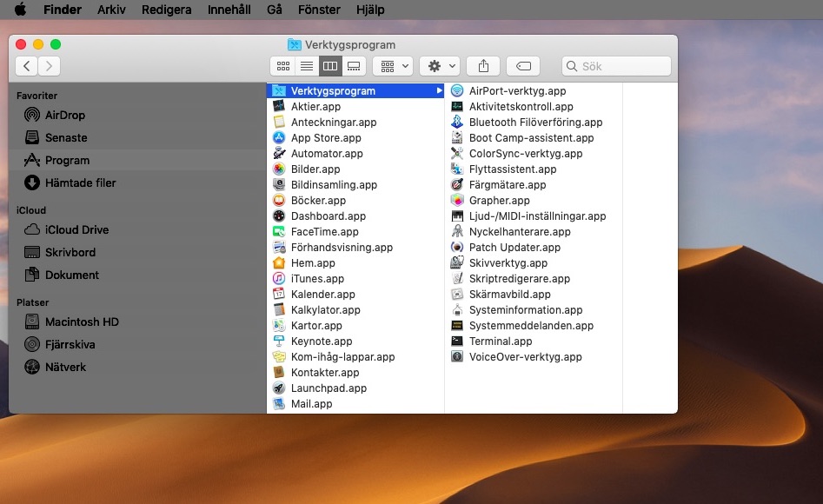Select Terminal.app icon
This screenshot has width=823, height=504.
click(457, 342)
